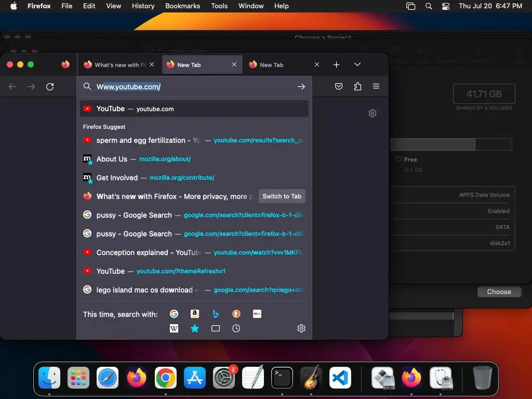Click the date and time in the menu bar
532x399 pixels.
click(x=490, y=6)
